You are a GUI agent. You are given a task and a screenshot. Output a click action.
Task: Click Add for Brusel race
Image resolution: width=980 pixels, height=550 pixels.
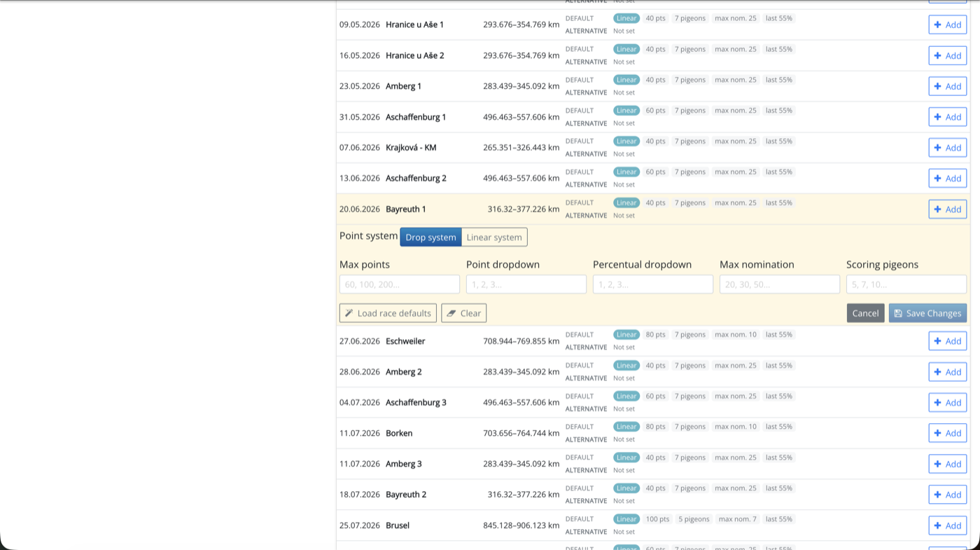[x=947, y=525]
